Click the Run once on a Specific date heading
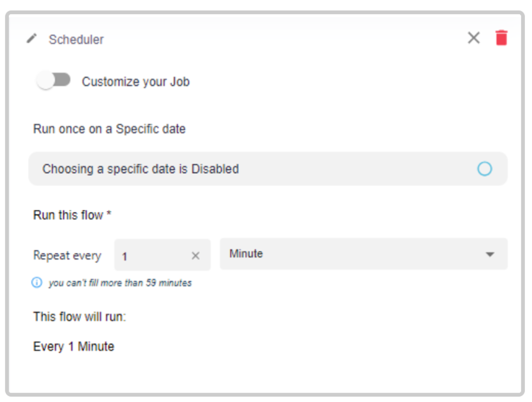The width and height of the screenshot is (532, 402). click(x=109, y=129)
